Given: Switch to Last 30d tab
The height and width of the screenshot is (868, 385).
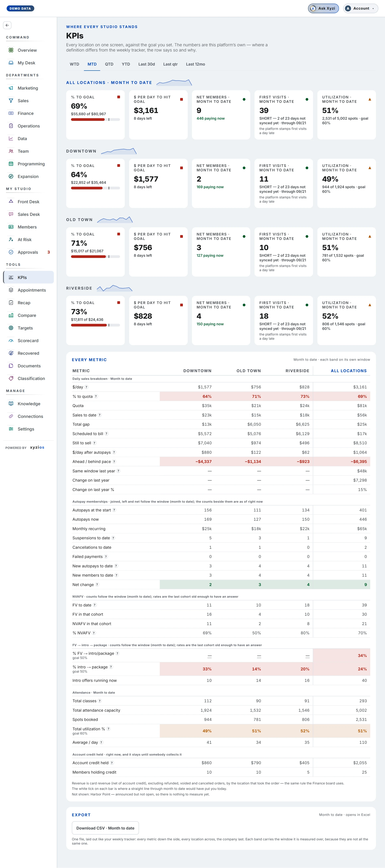Looking at the screenshot, I should [147, 64].
